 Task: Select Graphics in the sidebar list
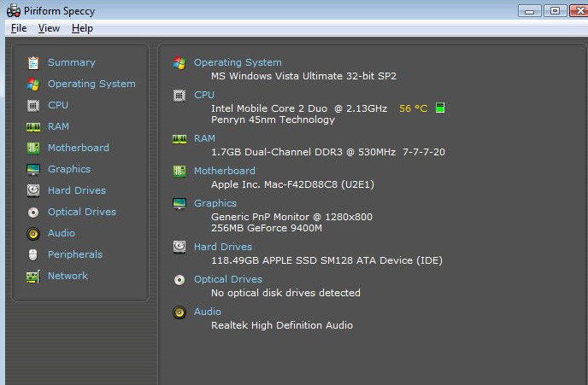(69, 169)
